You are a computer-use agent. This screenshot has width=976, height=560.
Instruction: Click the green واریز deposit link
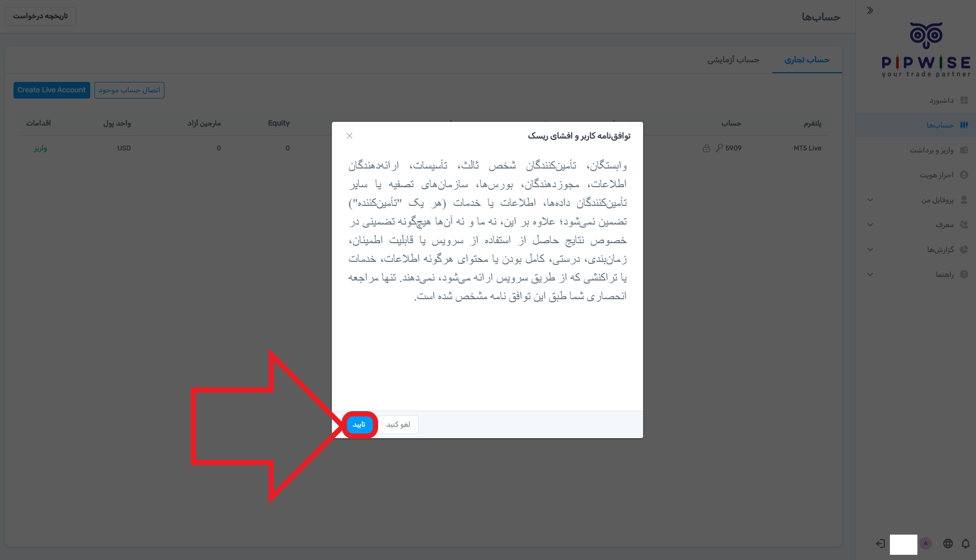pos(40,148)
